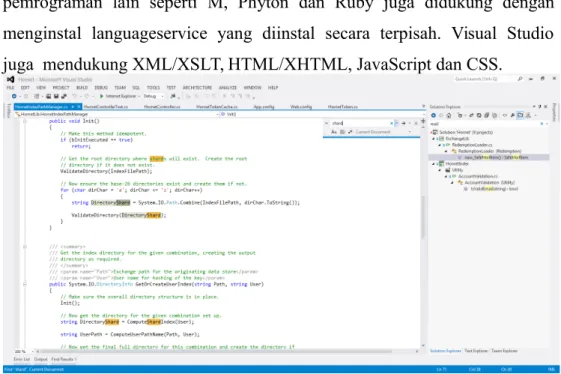
Task: Switch to the Test Explorer tab
Action: pyautogui.click(x=476, y=351)
